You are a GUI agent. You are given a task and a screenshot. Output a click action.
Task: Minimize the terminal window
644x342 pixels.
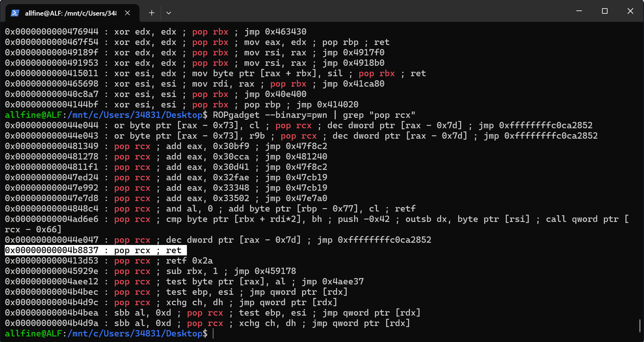(x=579, y=11)
